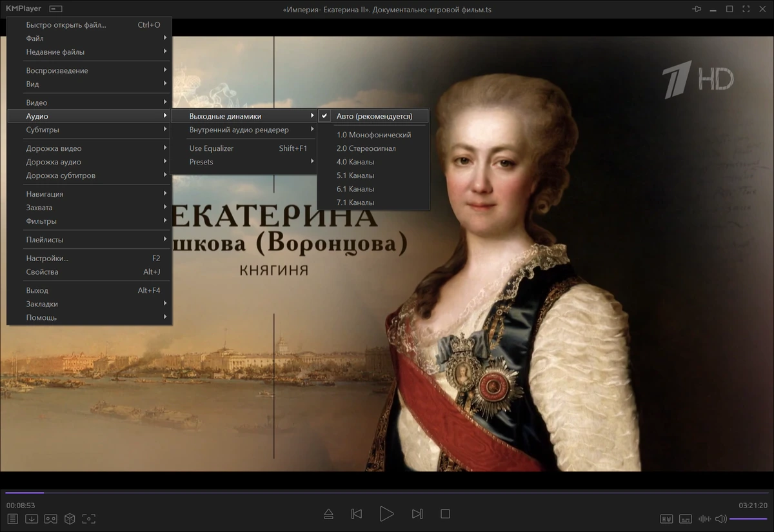Open the Фильтры menu entry

coord(89,221)
